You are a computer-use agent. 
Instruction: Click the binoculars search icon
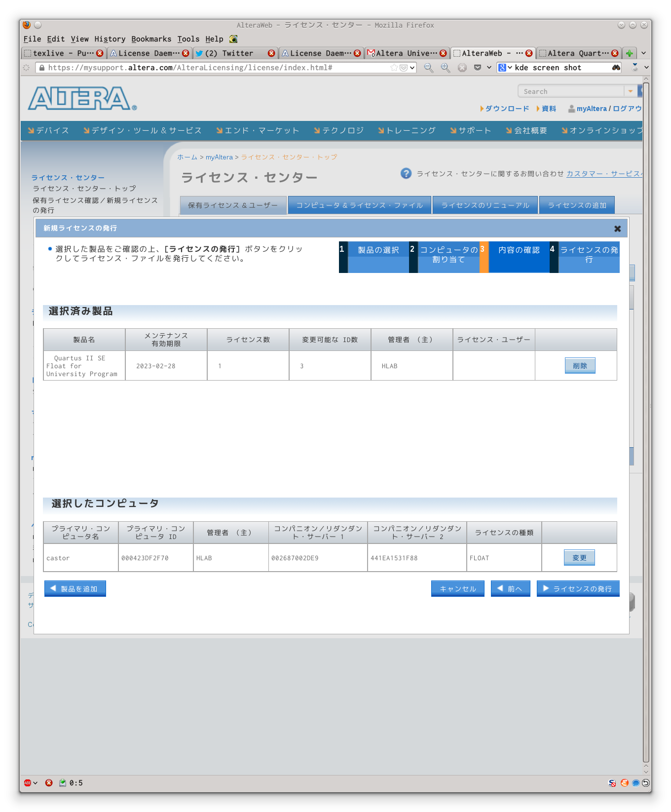point(616,68)
